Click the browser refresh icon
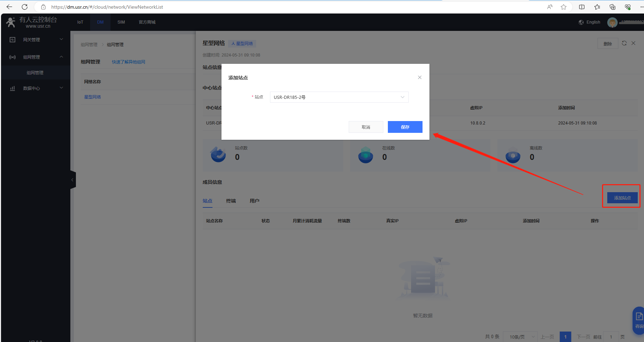The width and height of the screenshot is (644, 342). click(25, 7)
